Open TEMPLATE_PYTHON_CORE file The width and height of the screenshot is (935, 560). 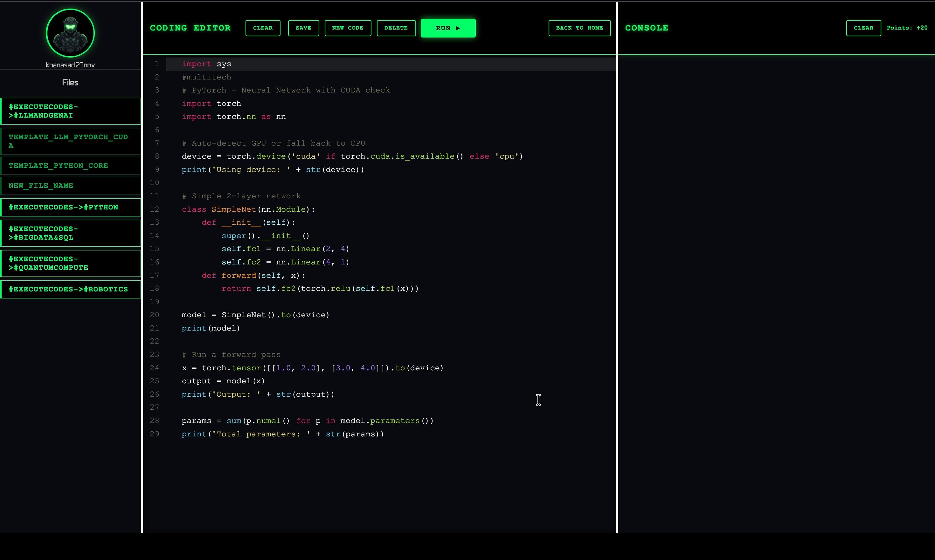click(71, 166)
